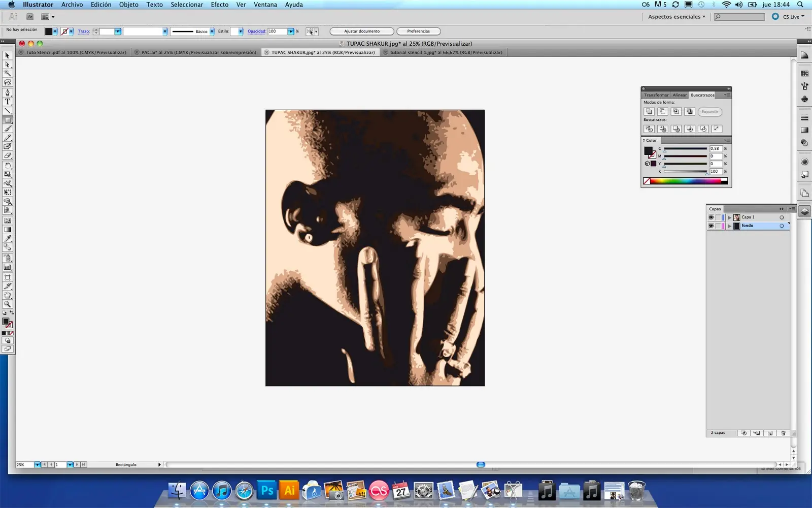Select the Rotate tool
The image size is (812, 508).
pos(7,166)
